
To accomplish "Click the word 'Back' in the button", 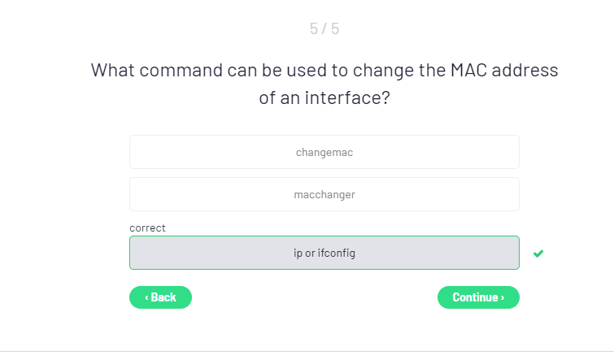I will [x=163, y=297].
